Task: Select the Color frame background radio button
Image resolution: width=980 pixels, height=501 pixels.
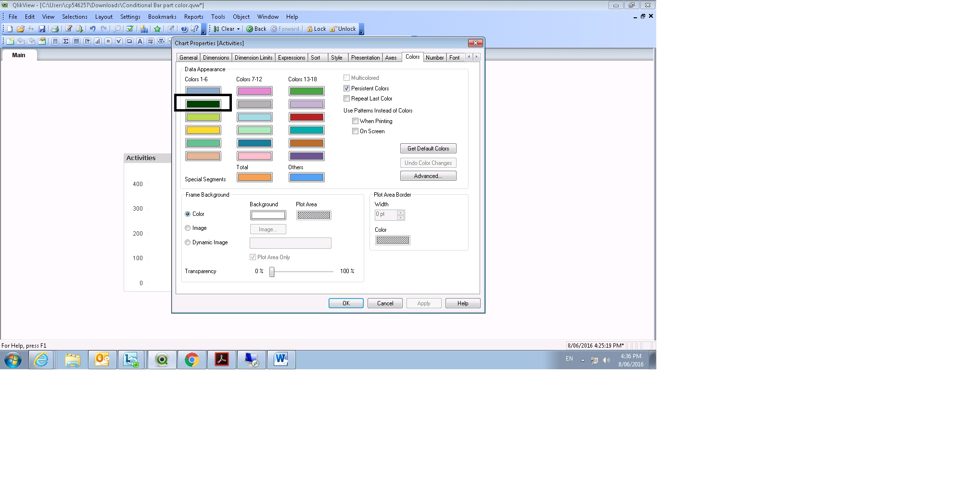Action: coord(188,214)
